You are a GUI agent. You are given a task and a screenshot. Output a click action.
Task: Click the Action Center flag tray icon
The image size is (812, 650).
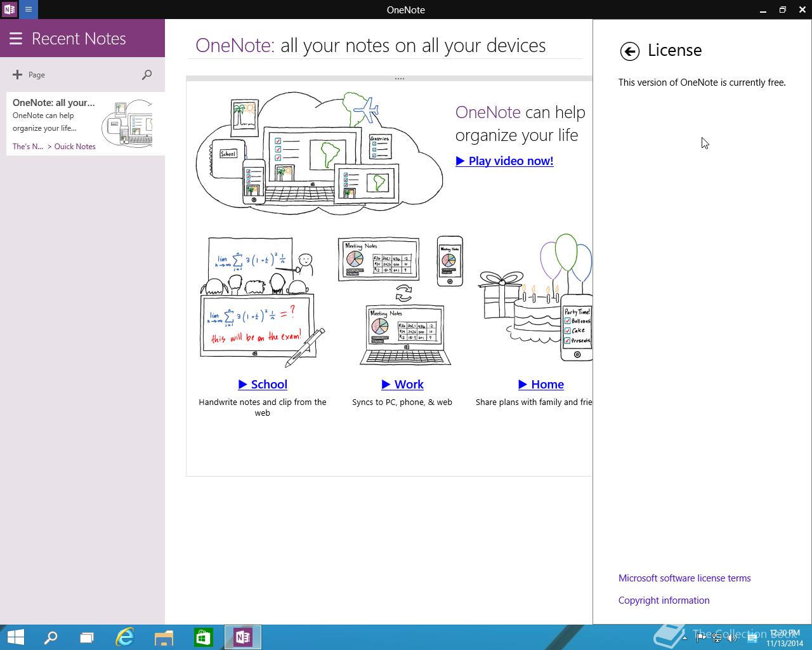tap(700, 637)
